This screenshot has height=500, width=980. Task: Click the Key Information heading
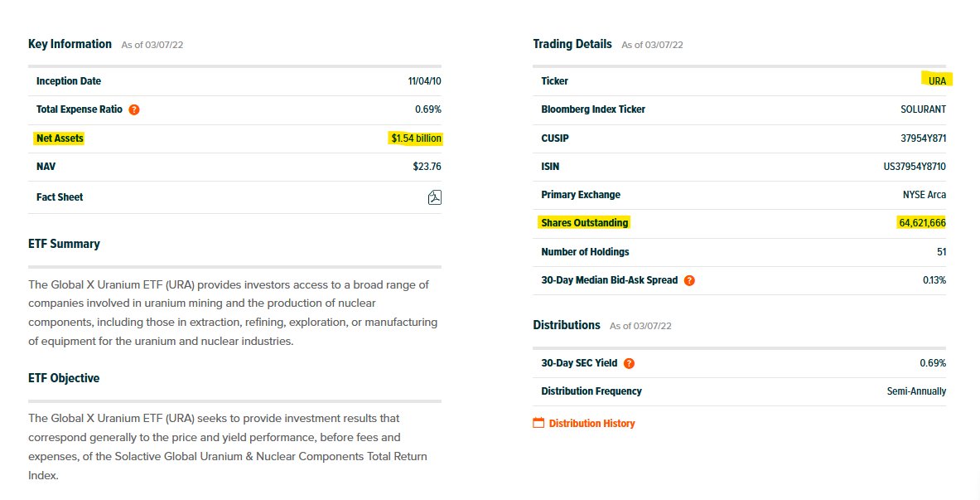[70, 44]
